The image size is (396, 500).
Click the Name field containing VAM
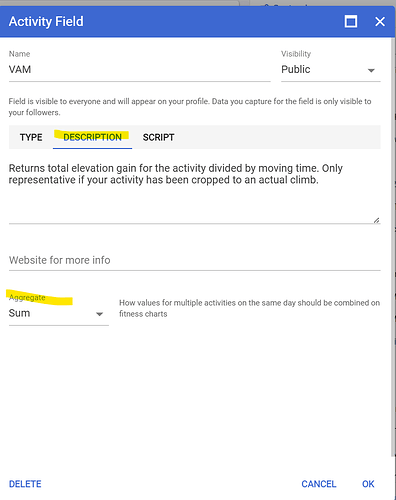pos(139,70)
